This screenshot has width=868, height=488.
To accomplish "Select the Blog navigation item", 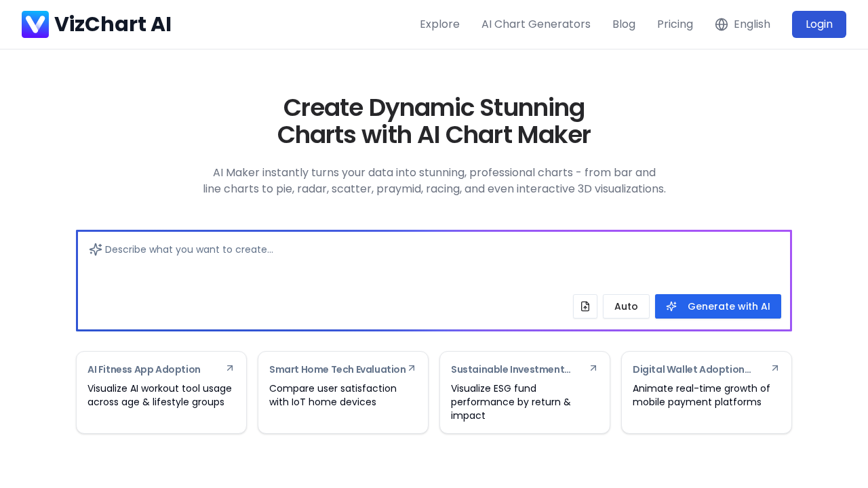I will coord(624,24).
